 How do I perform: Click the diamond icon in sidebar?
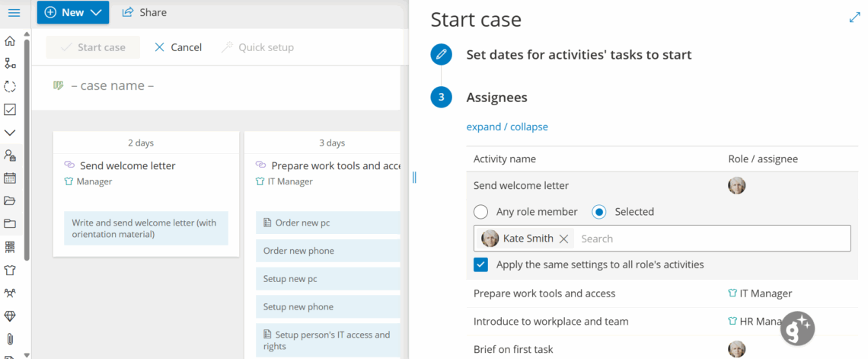(x=10, y=316)
